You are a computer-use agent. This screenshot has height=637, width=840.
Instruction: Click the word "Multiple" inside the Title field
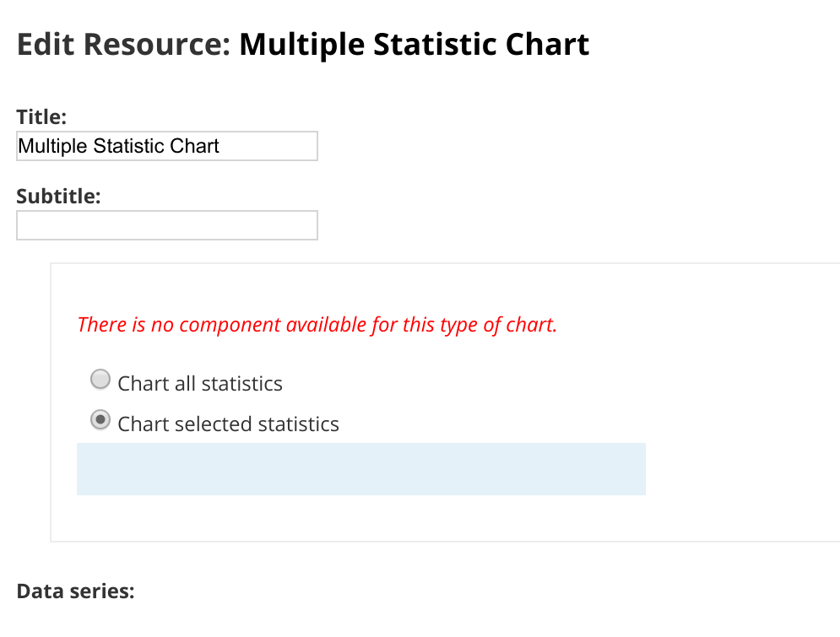point(52,146)
